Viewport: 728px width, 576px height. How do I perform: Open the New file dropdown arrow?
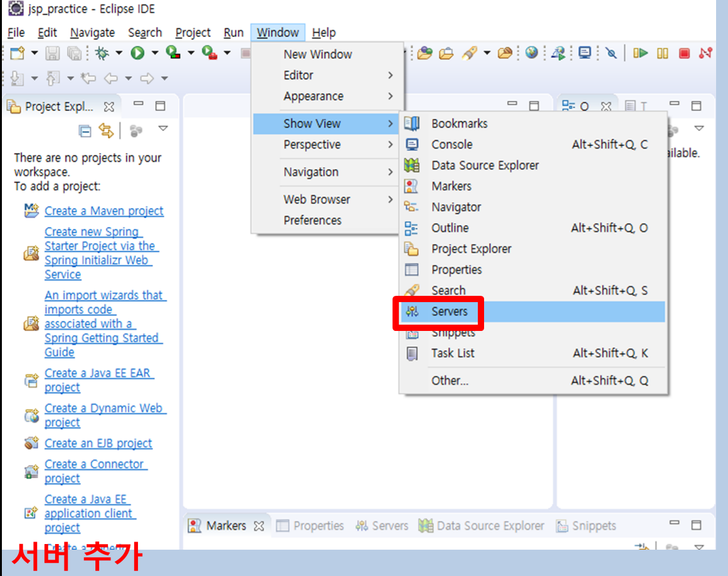[x=34, y=53]
